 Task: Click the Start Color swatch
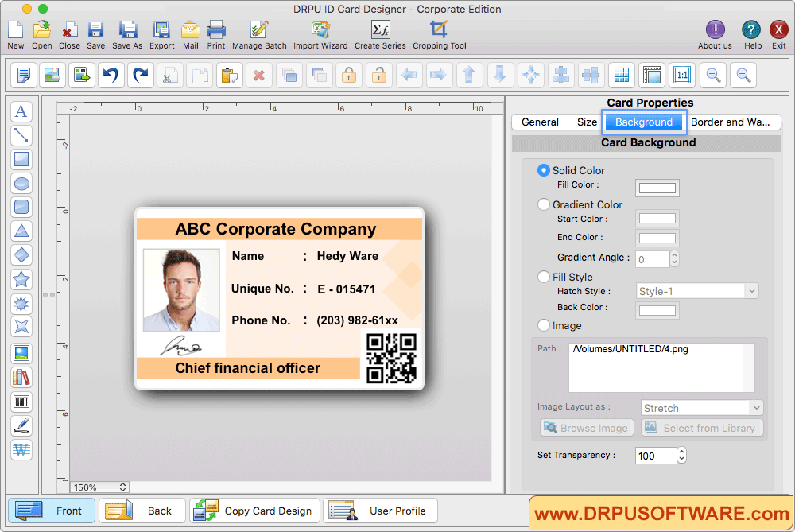(657, 219)
